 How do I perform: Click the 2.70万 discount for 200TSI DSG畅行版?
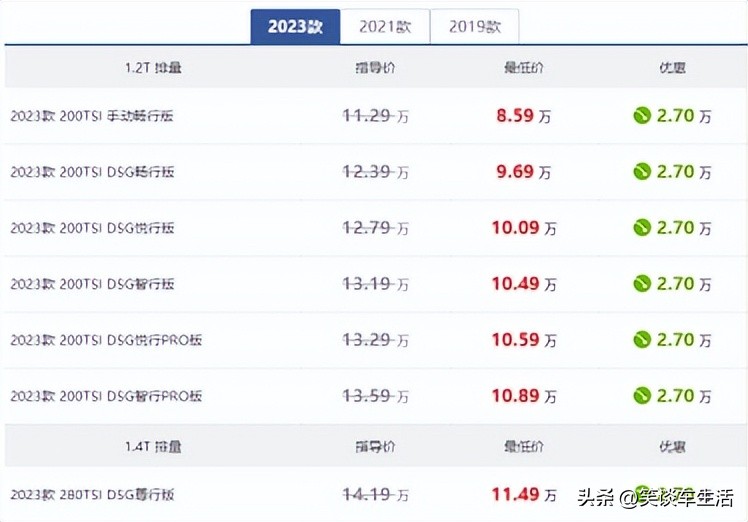684,171
